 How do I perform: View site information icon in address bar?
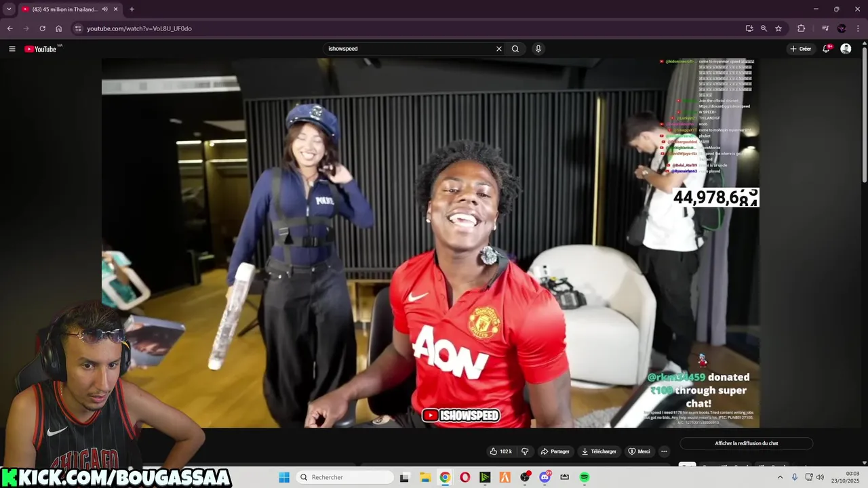pos(78,28)
